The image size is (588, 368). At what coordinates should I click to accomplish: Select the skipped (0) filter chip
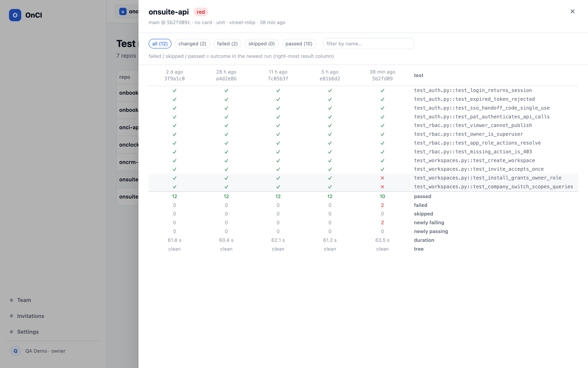pos(262,44)
